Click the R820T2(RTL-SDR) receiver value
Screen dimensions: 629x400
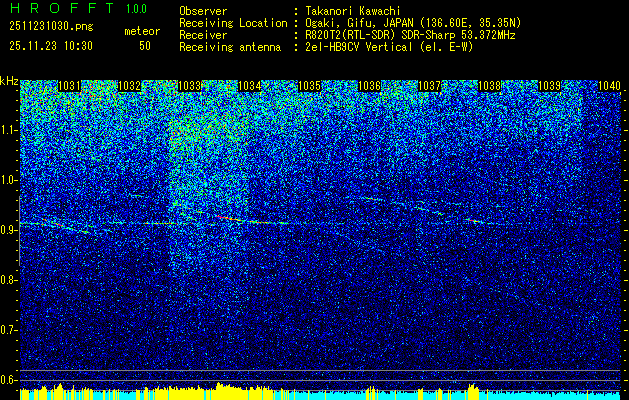[x=410, y=35]
